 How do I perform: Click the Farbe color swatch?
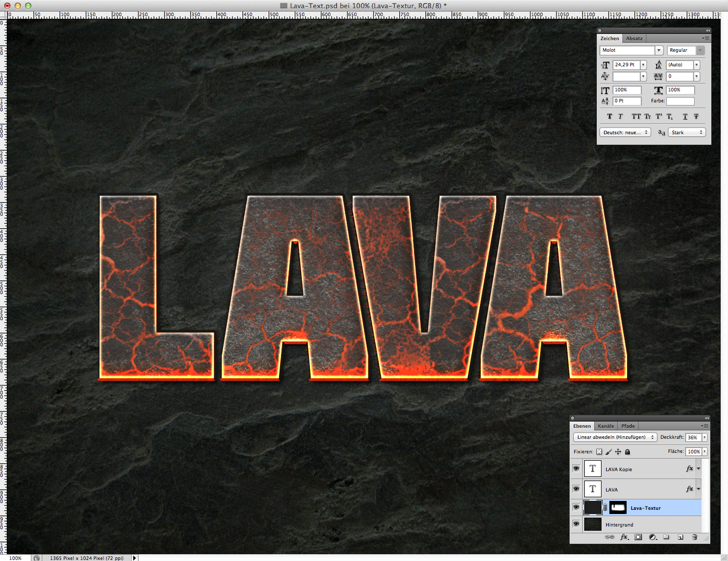point(680,101)
